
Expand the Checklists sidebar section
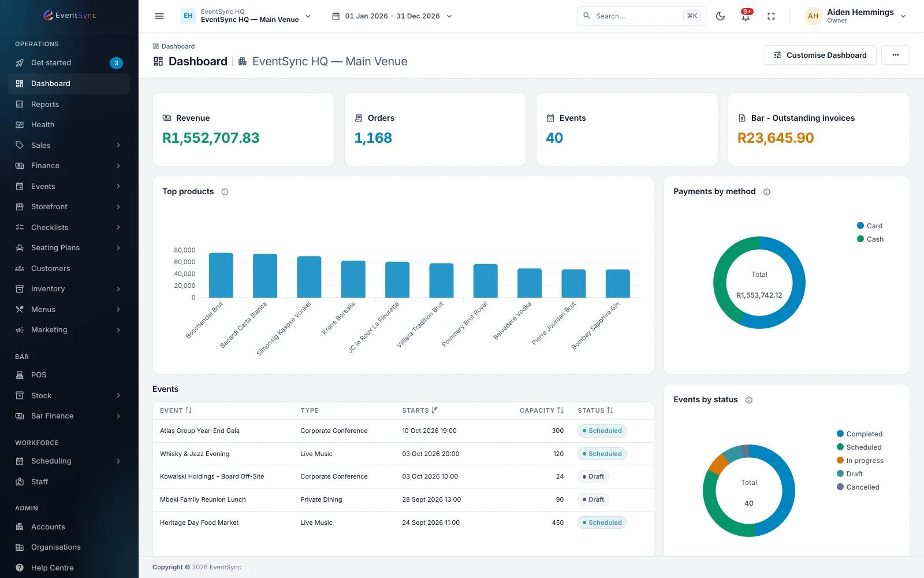point(69,227)
